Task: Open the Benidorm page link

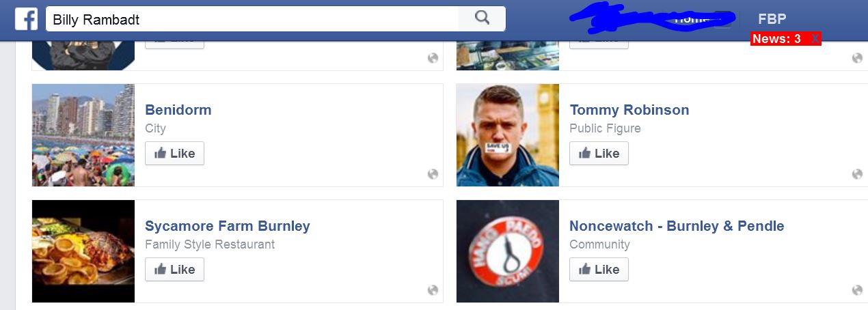Action: tap(178, 110)
